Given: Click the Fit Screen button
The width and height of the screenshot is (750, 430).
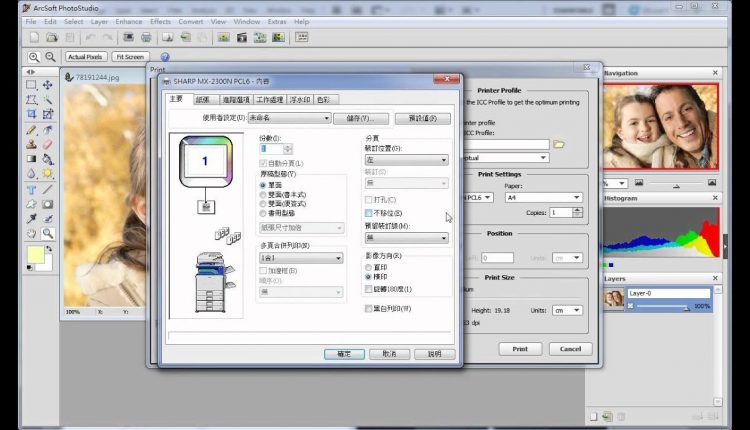Looking at the screenshot, I should point(130,57).
